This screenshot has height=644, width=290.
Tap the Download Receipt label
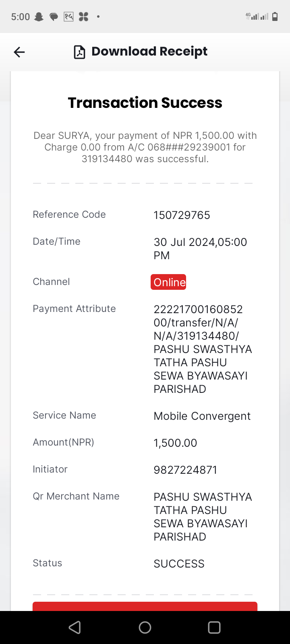149,52
